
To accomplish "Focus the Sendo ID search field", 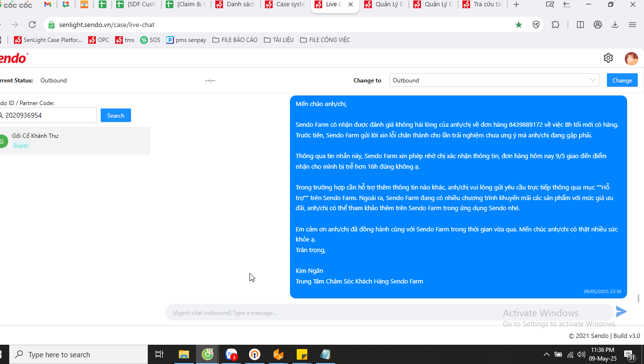I will (x=47, y=115).
